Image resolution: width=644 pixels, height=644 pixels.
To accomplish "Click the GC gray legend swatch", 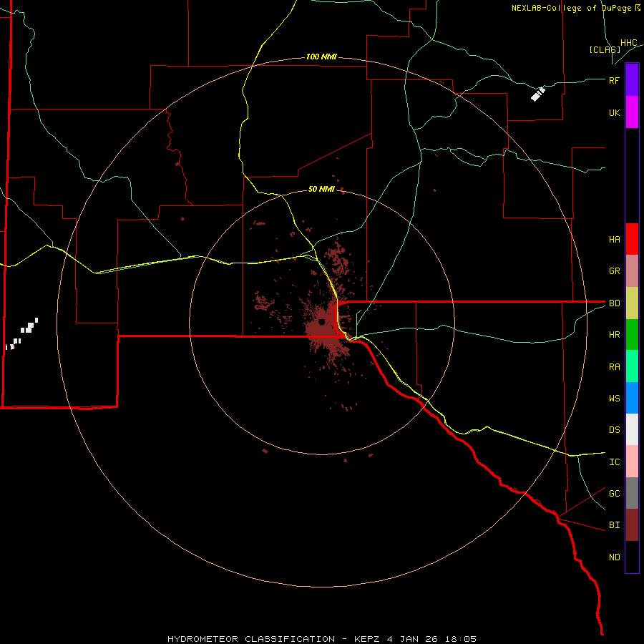I will pyautogui.click(x=632, y=493).
